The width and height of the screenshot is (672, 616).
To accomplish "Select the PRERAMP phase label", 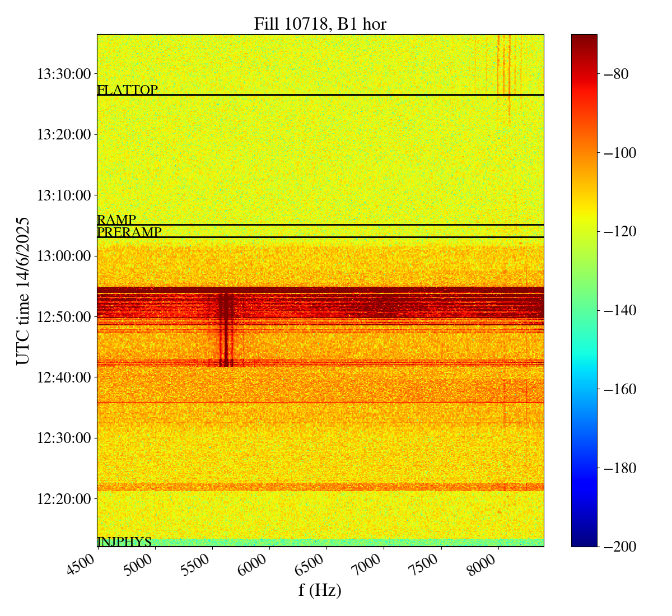I will coord(129,232).
